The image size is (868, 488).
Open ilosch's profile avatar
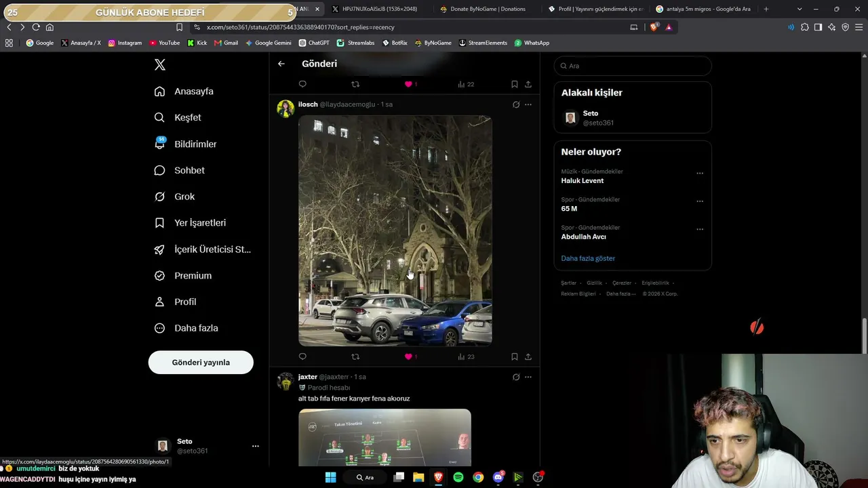285,108
